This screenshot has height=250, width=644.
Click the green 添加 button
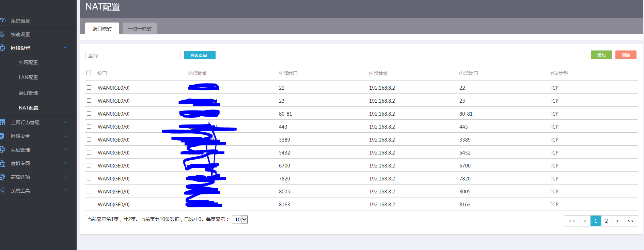tap(601, 55)
